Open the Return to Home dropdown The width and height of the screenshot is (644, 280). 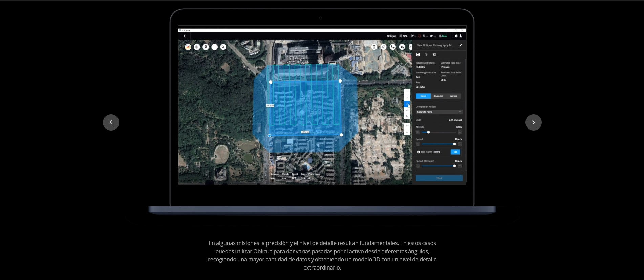tap(439, 112)
